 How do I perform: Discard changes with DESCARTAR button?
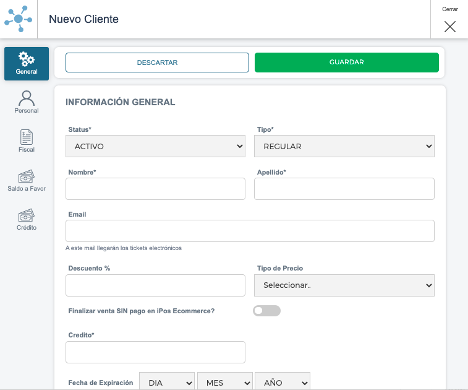tap(157, 62)
